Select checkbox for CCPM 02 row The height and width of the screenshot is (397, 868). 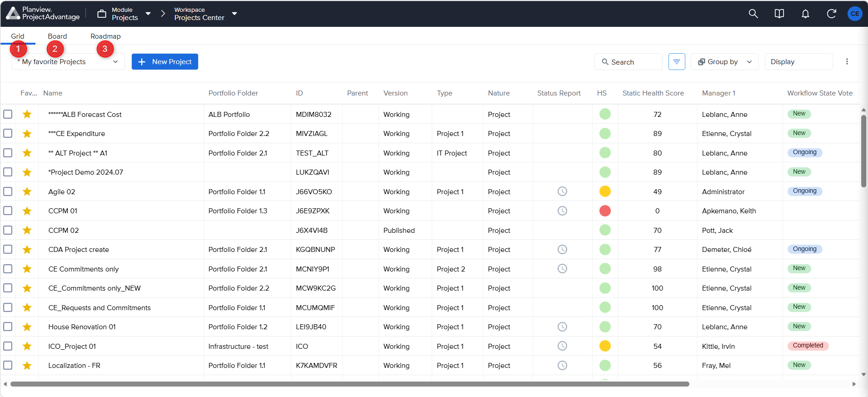8,230
